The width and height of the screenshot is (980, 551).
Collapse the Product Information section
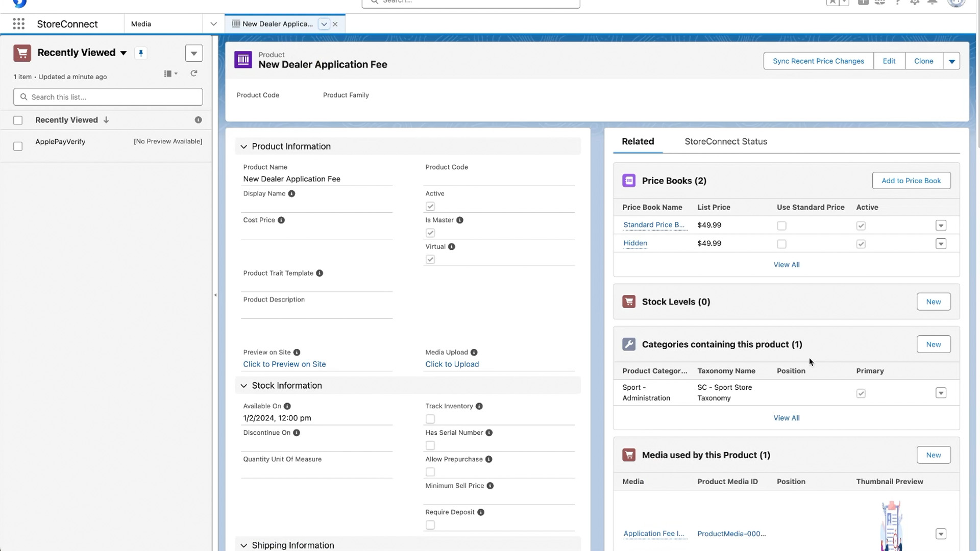pyautogui.click(x=243, y=147)
